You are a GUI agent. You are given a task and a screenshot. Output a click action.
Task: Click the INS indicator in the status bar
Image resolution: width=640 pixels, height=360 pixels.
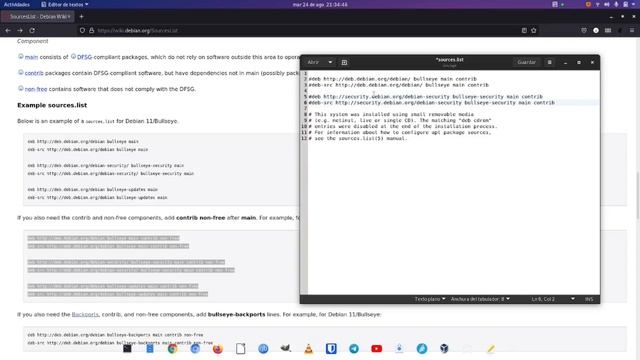[589, 299]
